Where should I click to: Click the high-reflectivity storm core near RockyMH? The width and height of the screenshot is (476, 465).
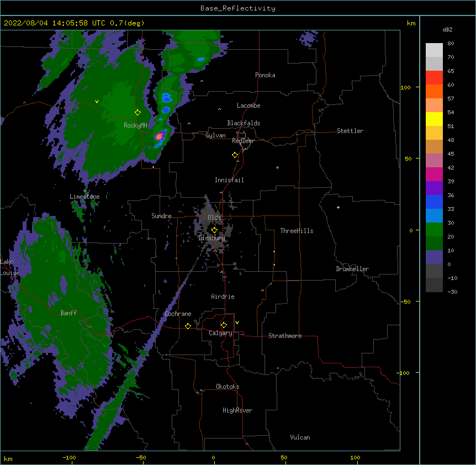point(160,136)
